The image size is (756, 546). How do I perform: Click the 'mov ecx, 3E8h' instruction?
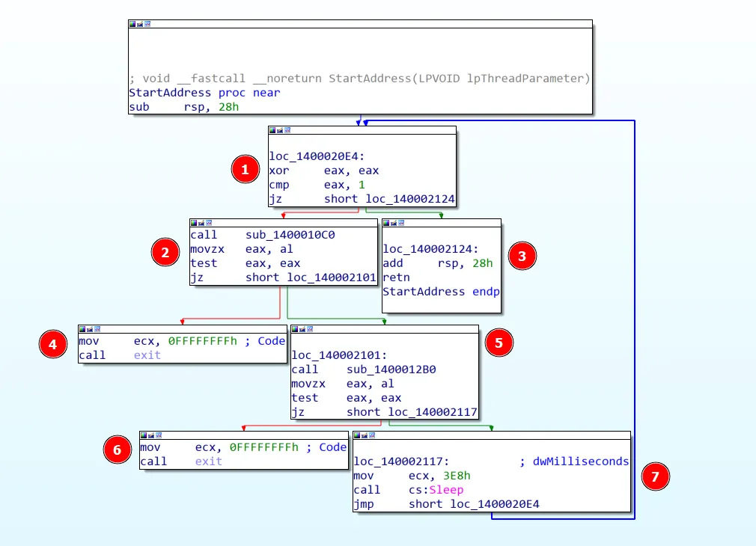pyautogui.click(x=412, y=476)
